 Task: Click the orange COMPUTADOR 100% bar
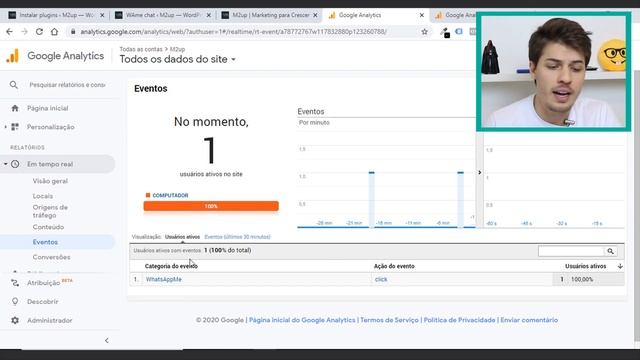click(211, 206)
